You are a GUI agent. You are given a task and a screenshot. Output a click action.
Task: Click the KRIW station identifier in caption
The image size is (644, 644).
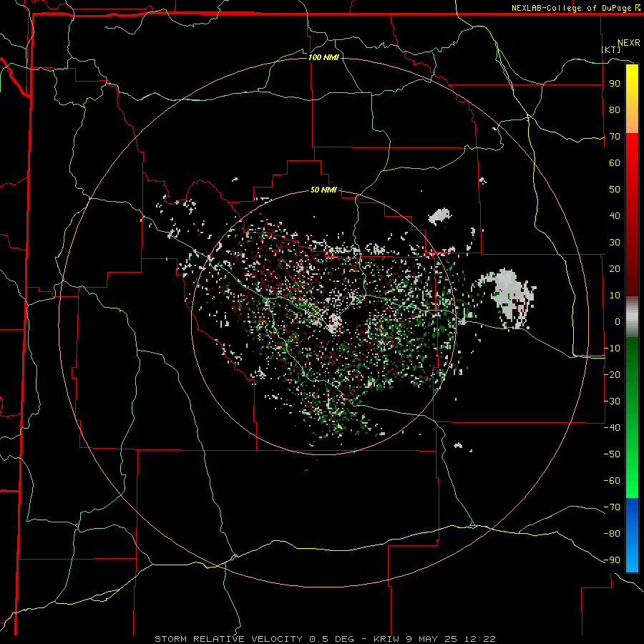pyautogui.click(x=386, y=639)
